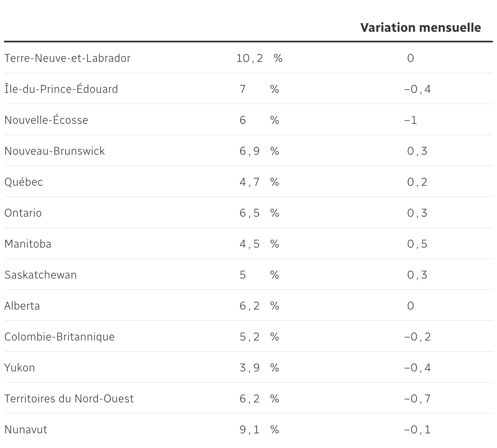Select the Terre-Neuve-et-Labrador row label

(x=67, y=58)
